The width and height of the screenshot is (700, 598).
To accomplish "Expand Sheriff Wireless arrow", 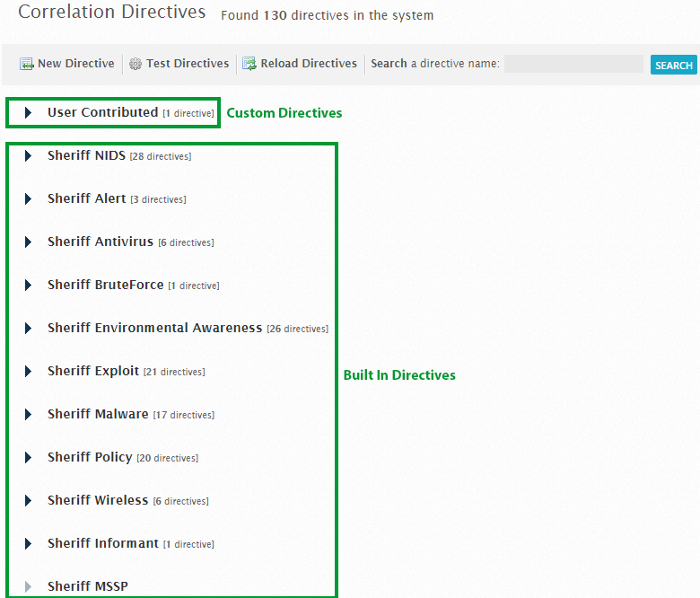I will 28,501.
